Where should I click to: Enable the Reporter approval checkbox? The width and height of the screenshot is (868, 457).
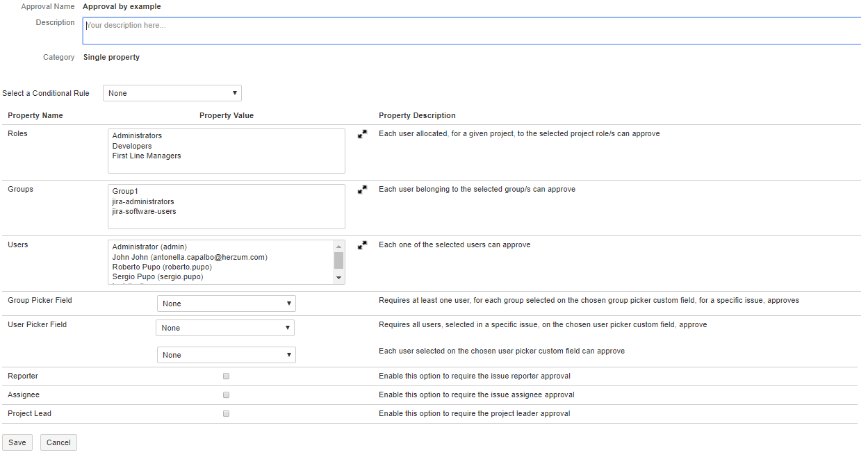[x=226, y=376]
